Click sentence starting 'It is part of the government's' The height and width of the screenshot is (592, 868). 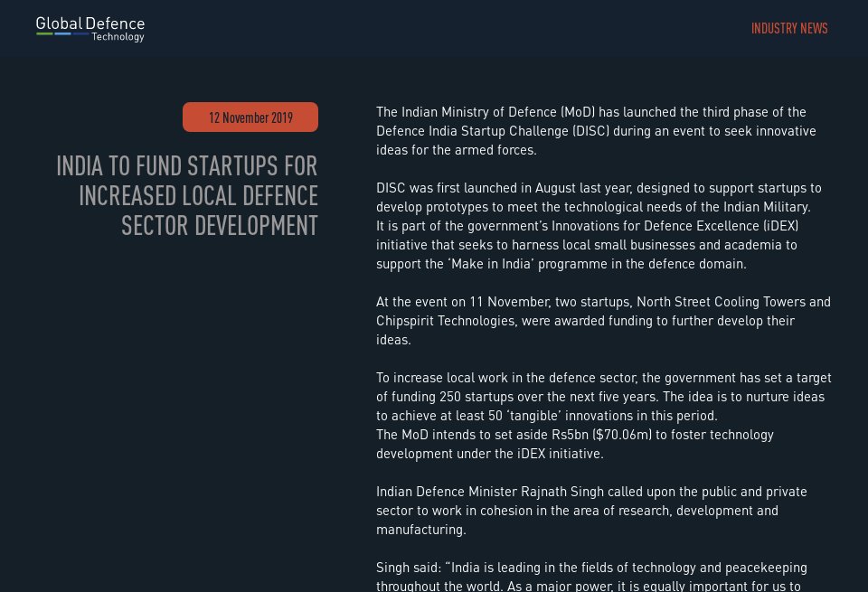click(x=588, y=245)
